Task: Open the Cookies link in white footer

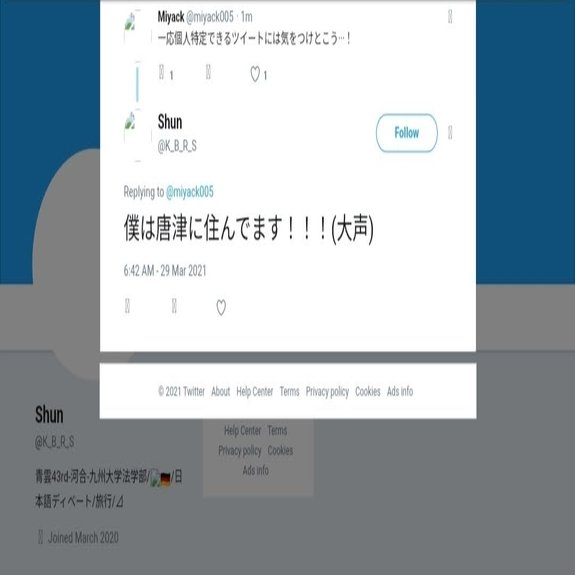Action: coord(367,392)
